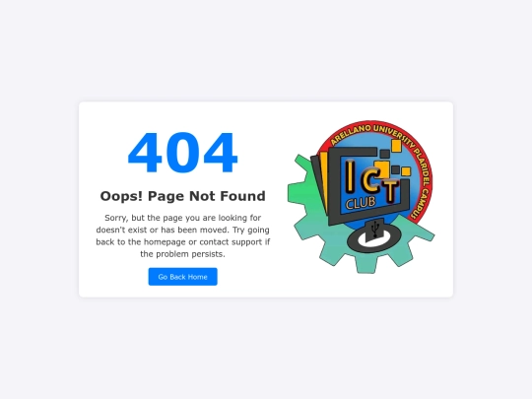Screen dimensions: 532x399
Task: Click the first 4 digit of 404
Action: 144,153
